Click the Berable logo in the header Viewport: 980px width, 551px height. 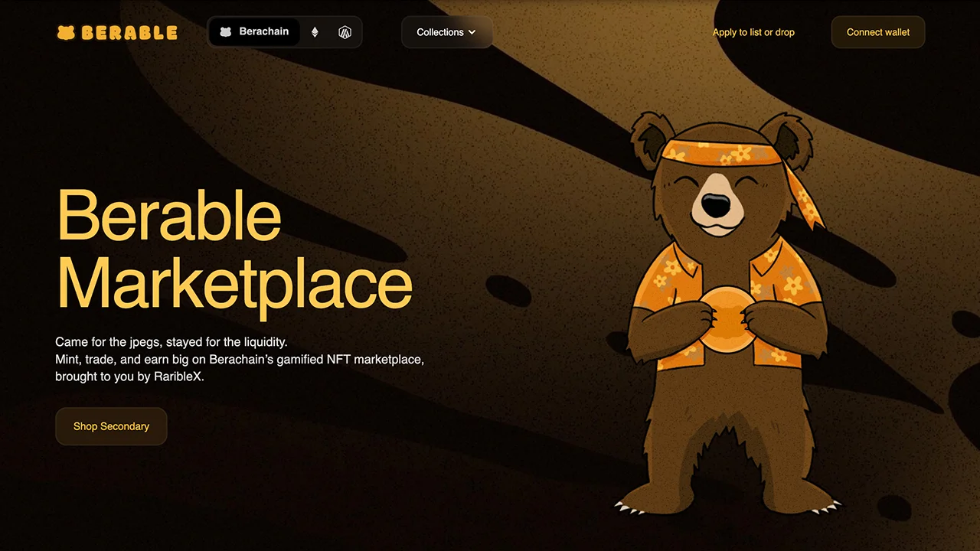click(x=117, y=32)
